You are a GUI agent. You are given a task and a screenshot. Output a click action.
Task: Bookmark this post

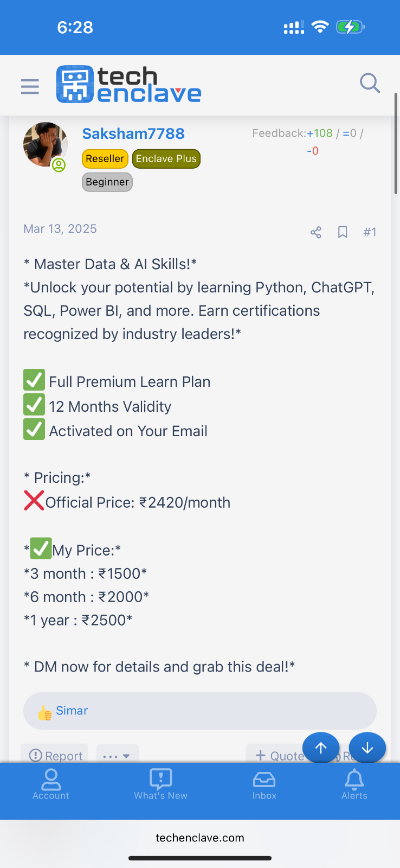[343, 232]
